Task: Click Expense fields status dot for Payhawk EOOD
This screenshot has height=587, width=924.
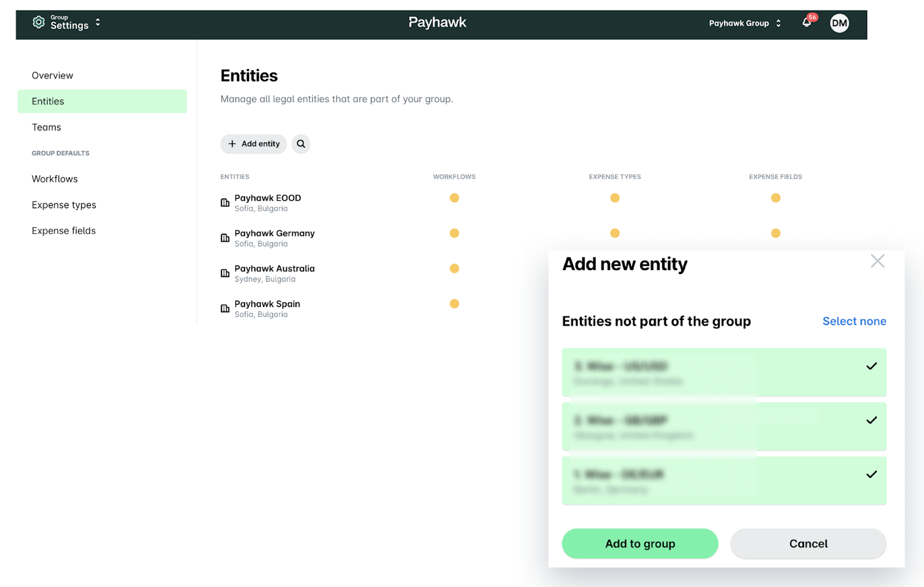Action: coord(776,198)
